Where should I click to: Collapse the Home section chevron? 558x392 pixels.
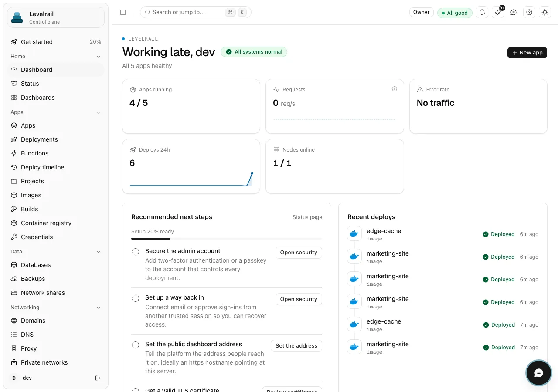[99, 57]
